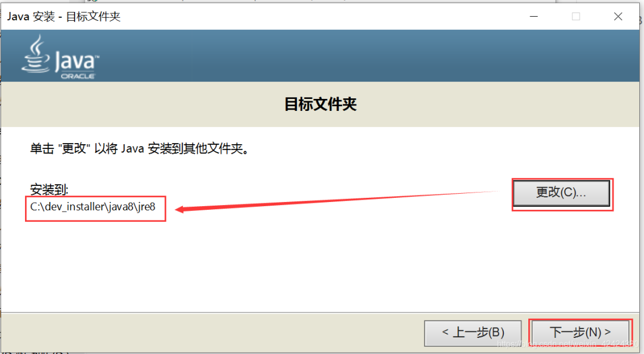The height and width of the screenshot is (354, 644).
Task: Click the 目标文件夹 heading
Action: [x=320, y=104]
